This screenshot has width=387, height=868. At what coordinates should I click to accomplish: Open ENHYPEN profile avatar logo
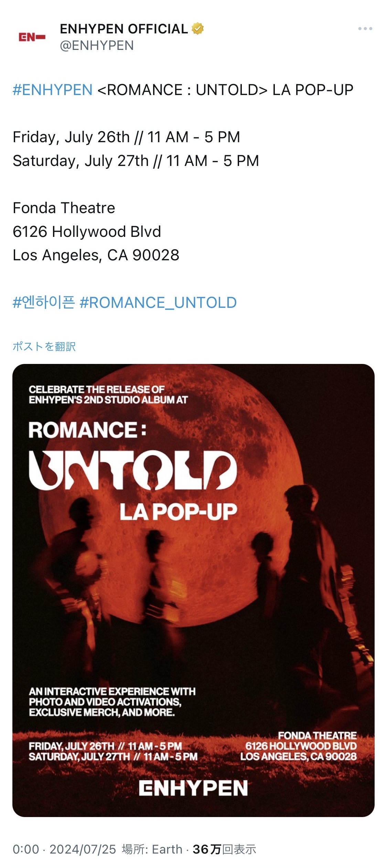[x=32, y=37]
